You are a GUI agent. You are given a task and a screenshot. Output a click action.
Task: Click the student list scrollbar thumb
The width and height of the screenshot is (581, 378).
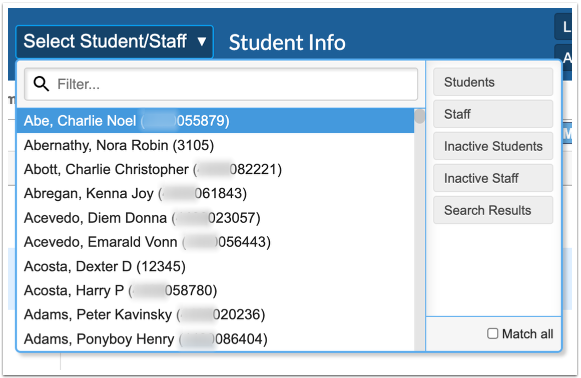419,116
